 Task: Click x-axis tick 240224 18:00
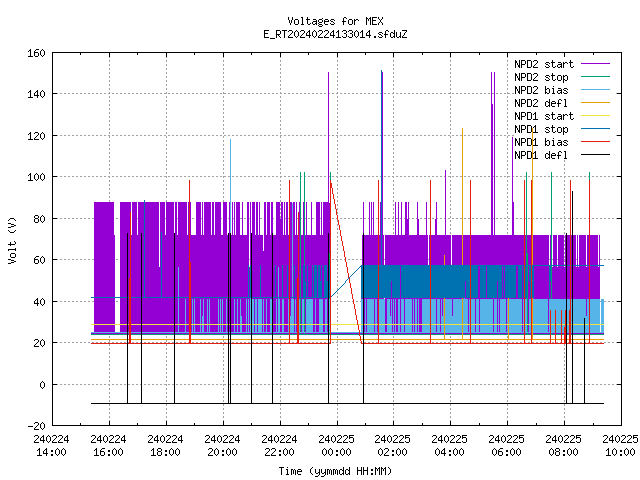tap(165, 446)
